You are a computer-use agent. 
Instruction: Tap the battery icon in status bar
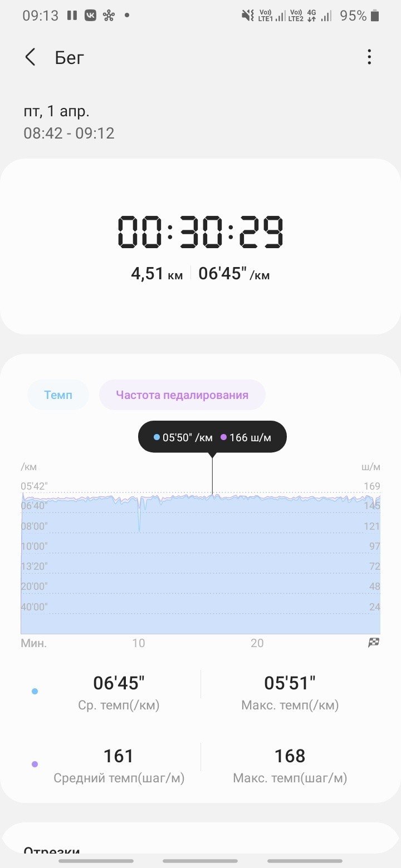[375, 16]
